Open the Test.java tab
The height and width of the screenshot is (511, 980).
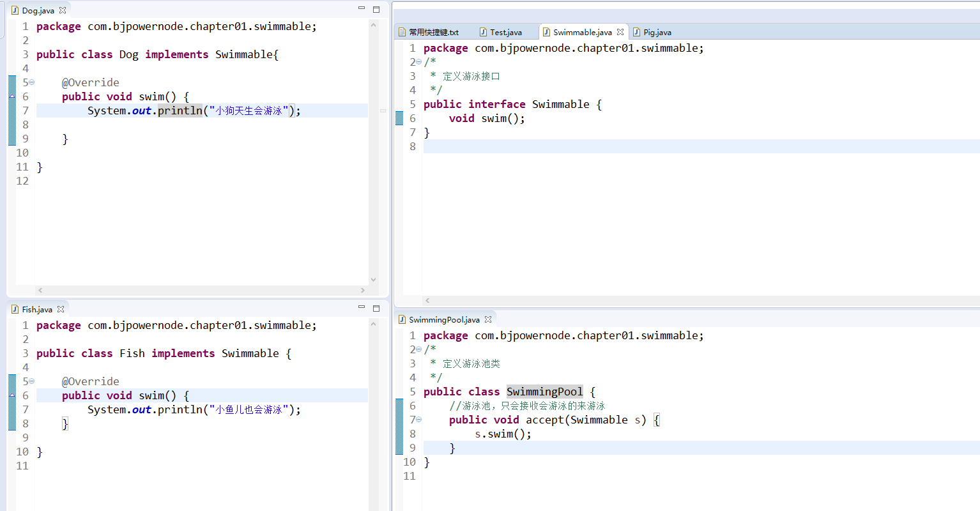(506, 32)
